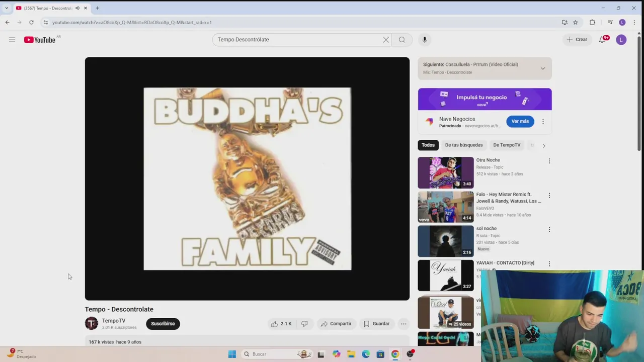644x362 pixels.
Task: Click the Impulsá tu negocio ad banner
Action: 485,99
